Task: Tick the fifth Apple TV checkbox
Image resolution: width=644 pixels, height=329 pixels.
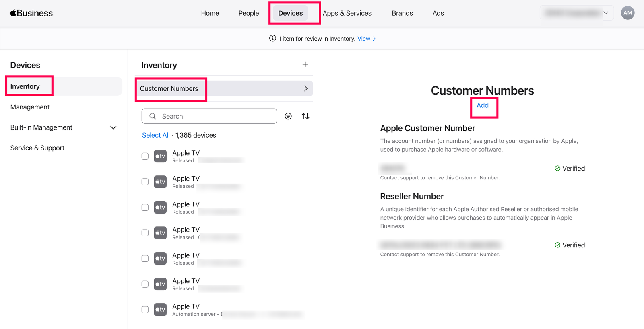Action: tap(145, 259)
